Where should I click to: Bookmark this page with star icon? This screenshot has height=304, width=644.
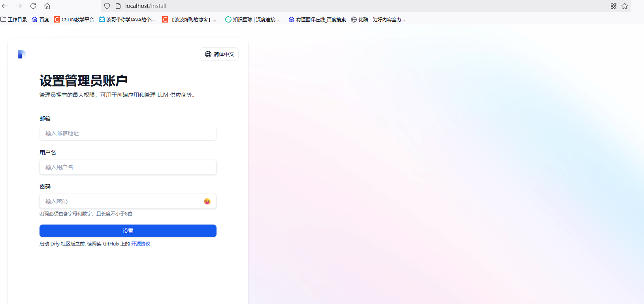coord(625,6)
